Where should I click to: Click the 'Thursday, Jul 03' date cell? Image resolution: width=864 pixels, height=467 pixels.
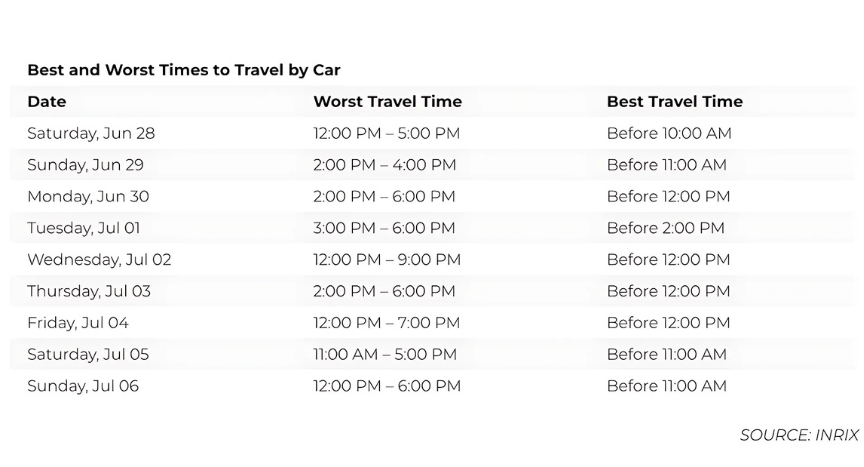tap(91, 291)
